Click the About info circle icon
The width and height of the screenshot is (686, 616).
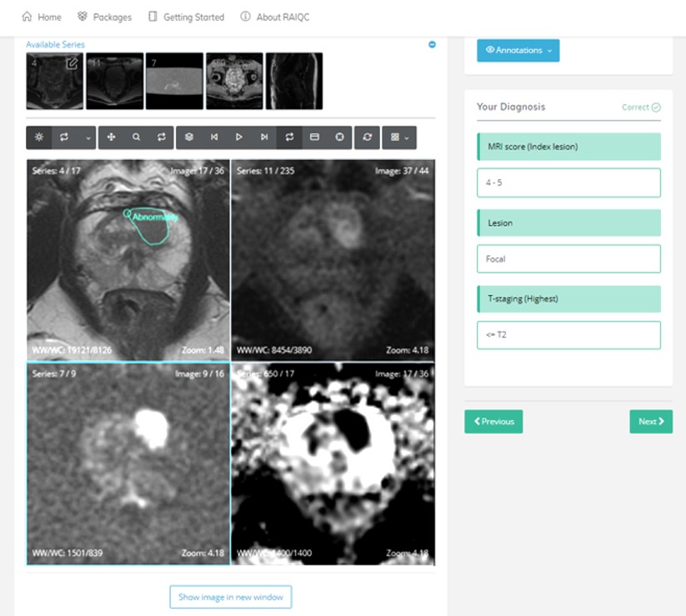pos(245,17)
